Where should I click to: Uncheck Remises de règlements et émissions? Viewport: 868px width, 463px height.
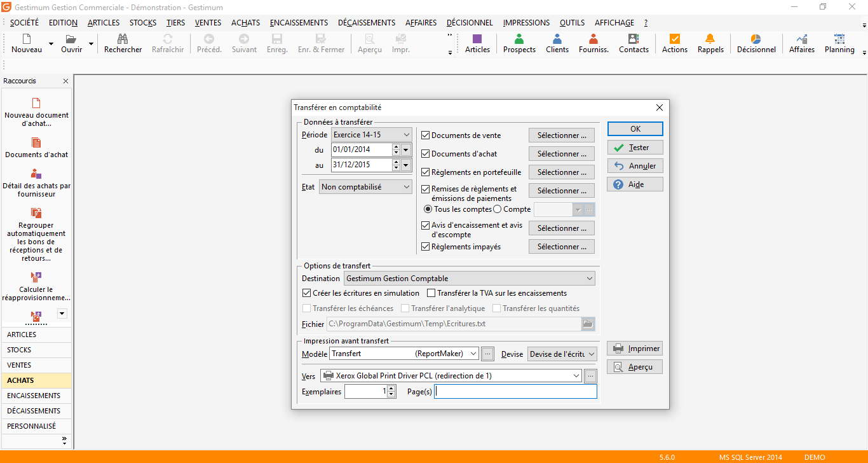[x=426, y=189]
